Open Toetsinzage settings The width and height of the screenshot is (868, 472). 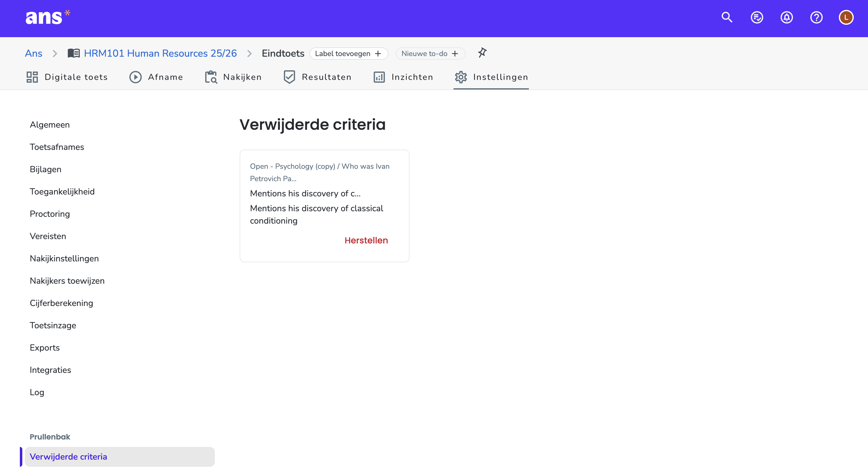tap(53, 325)
